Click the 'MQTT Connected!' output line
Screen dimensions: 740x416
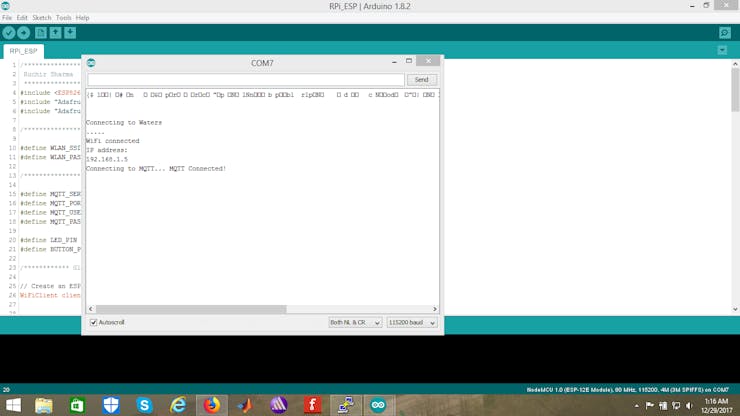(x=156, y=169)
